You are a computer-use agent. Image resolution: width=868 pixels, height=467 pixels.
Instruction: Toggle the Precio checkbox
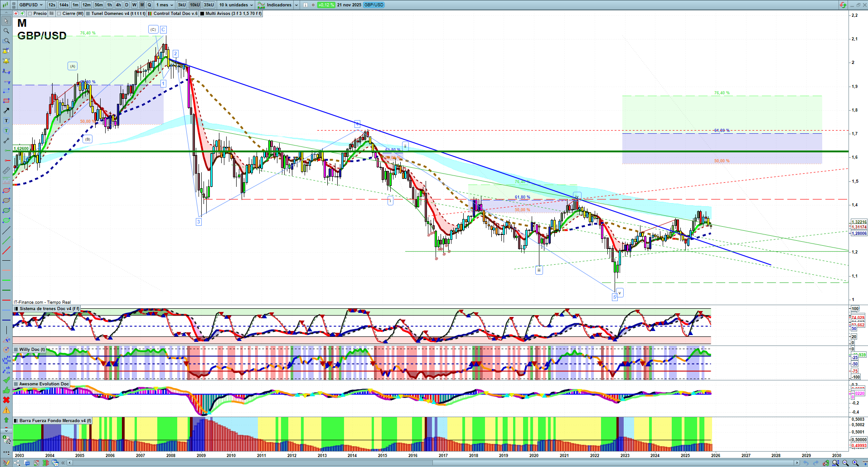click(x=30, y=14)
